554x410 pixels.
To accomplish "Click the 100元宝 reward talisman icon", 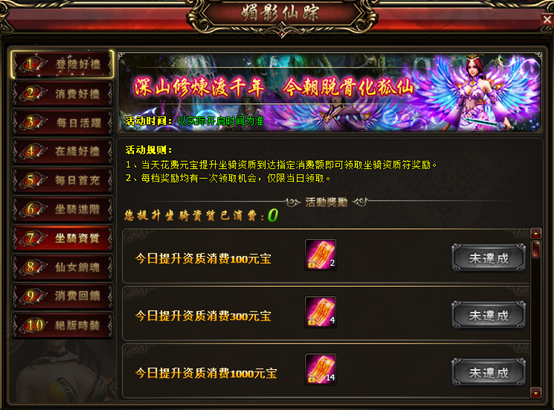I will pos(320,255).
